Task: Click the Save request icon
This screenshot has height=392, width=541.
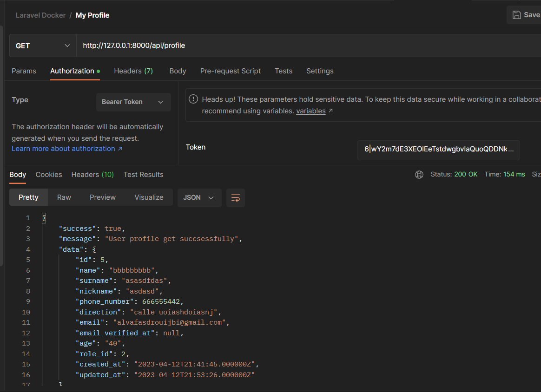Action: point(517,15)
